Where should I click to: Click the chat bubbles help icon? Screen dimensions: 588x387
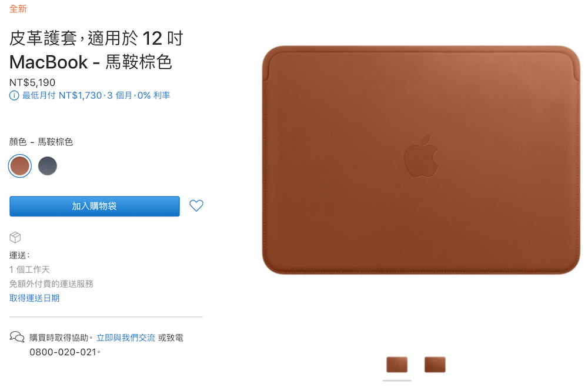coord(17,337)
